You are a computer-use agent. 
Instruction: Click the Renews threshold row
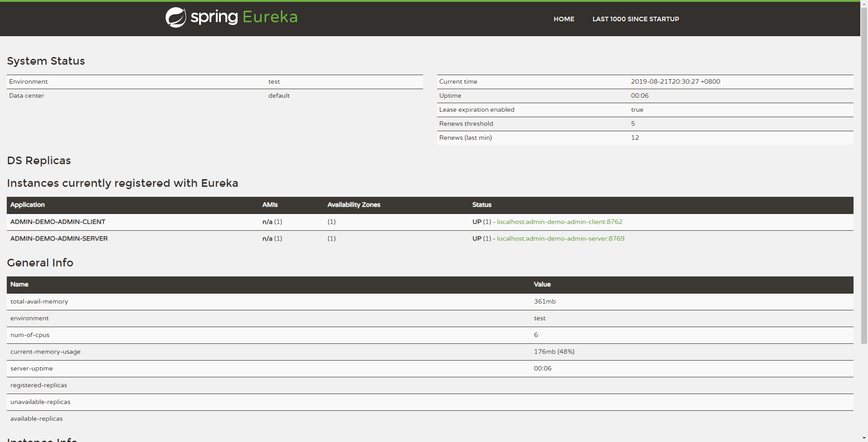point(645,124)
